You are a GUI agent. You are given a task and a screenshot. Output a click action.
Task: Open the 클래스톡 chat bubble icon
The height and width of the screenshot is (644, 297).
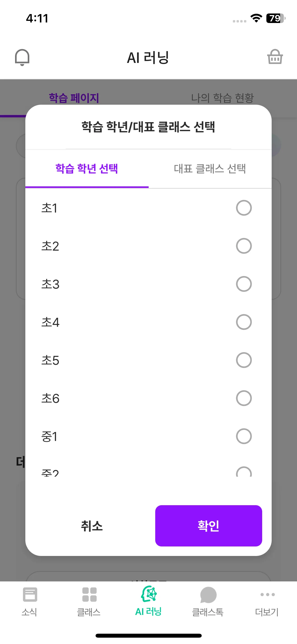point(208,595)
